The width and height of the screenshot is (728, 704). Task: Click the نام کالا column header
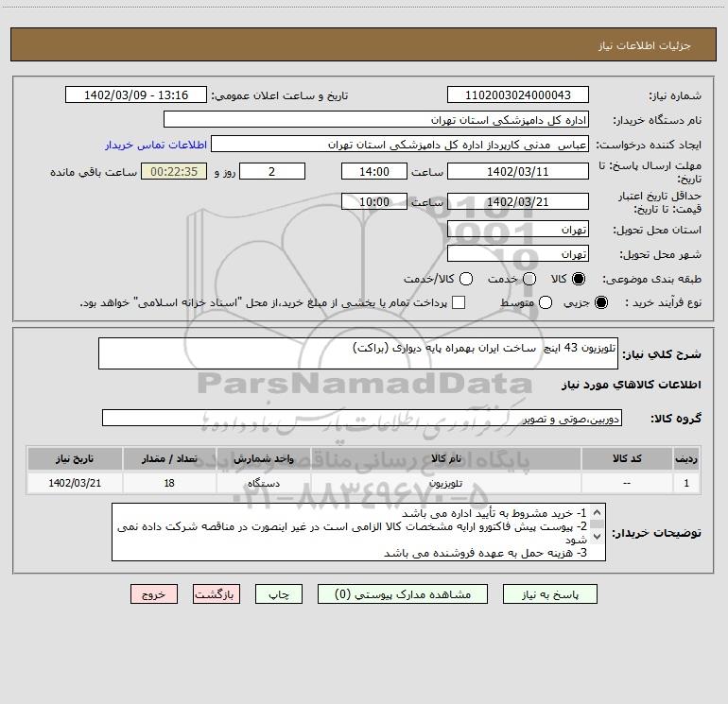446,458
